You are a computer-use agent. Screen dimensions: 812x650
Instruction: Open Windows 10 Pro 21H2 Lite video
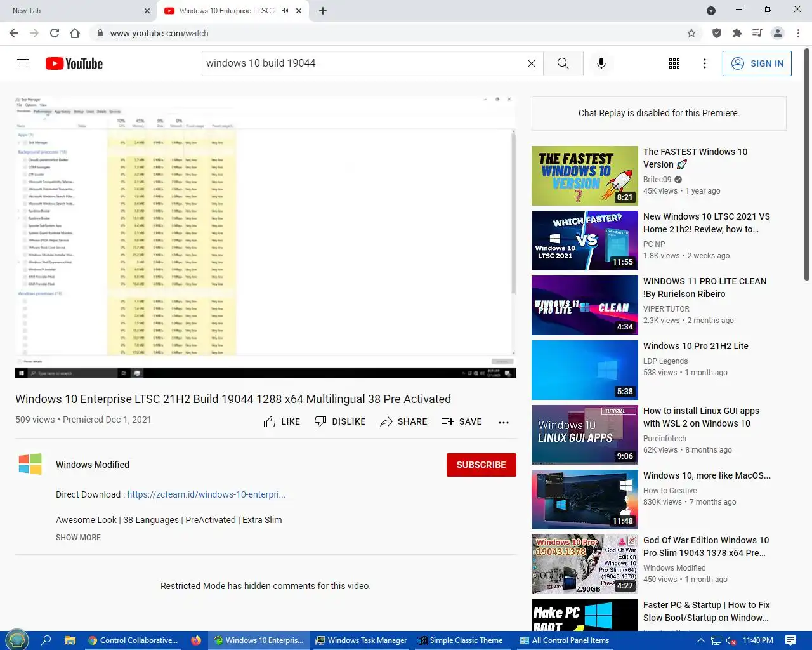point(696,346)
